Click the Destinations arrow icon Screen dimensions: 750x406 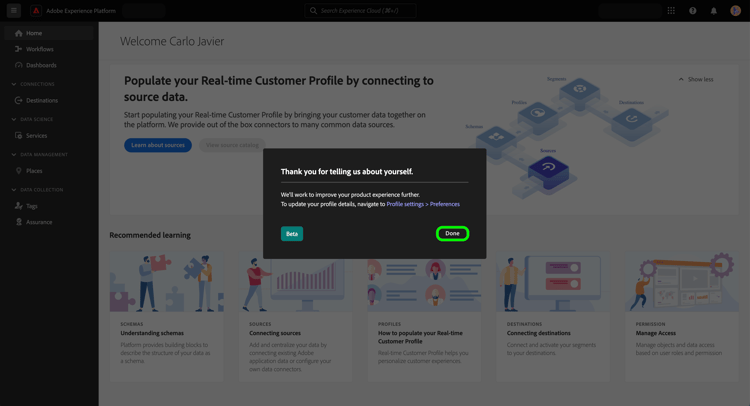click(19, 100)
